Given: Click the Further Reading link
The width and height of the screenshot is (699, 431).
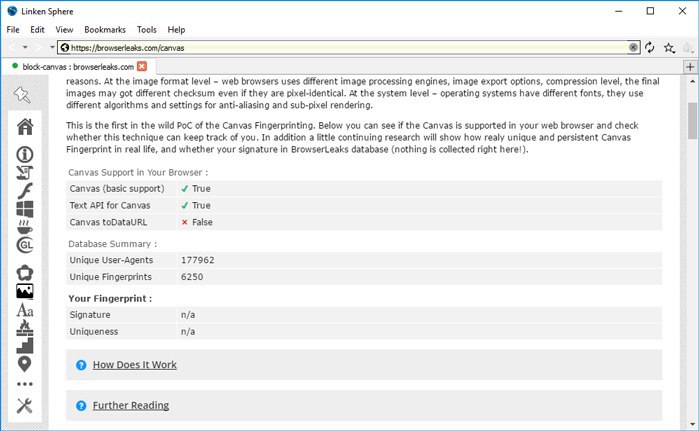Looking at the screenshot, I should pos(131,405).
